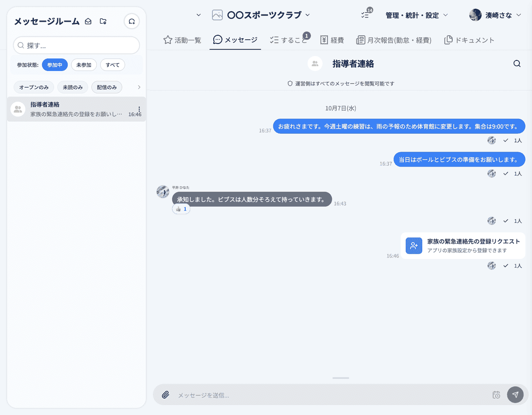This screenshot has width=532, height=415.
Task: Search within the chat using magnifier icon
Action: click(517, 63)
